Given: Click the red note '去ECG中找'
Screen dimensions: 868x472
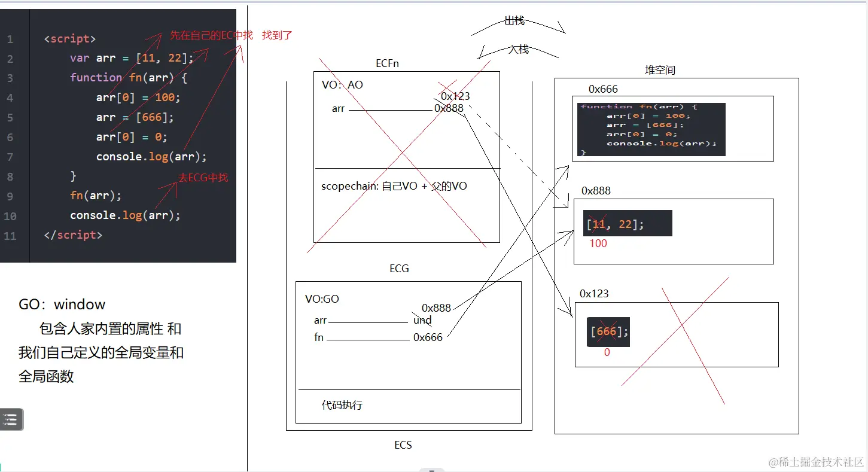Looking at the screenshot, I should point(203,177).
